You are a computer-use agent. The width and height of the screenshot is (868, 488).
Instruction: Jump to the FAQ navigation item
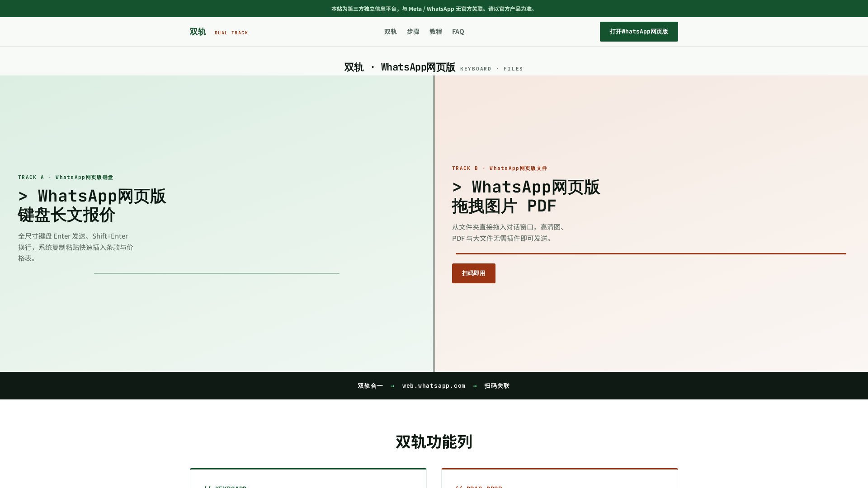[458, 32]
